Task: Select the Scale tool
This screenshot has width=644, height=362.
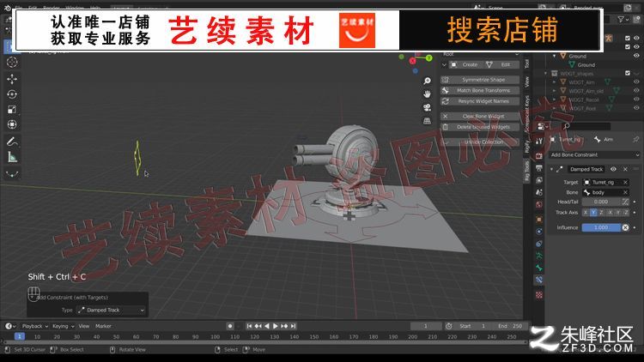Action: click(x=12, y=110)
